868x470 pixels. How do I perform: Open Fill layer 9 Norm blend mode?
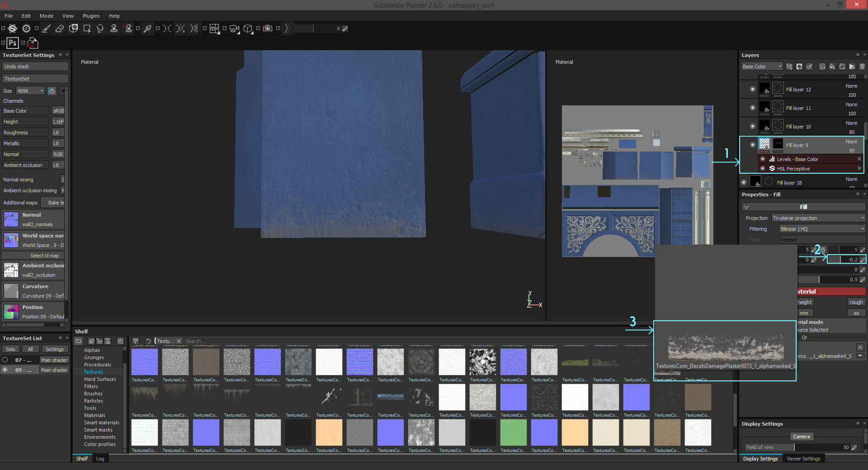coord(851,142)
